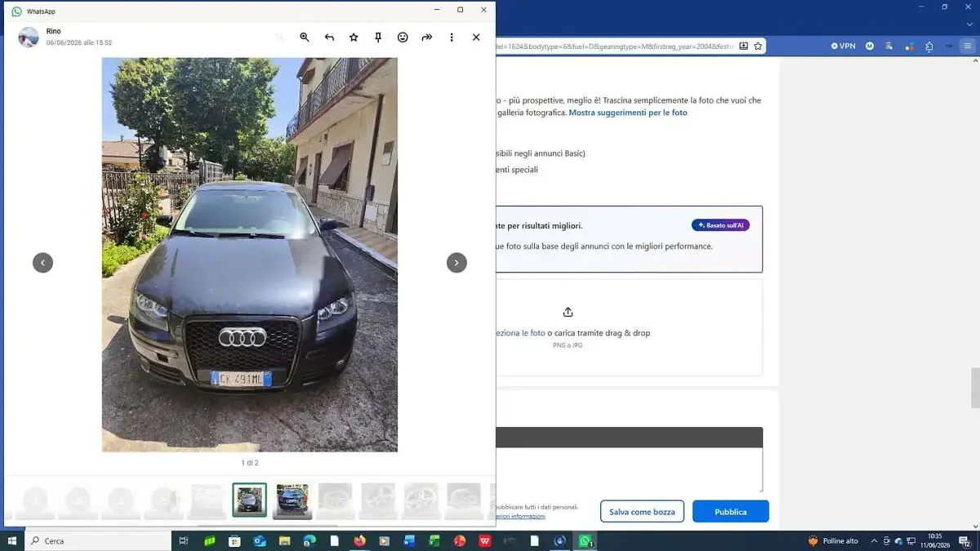
Task: Click the 'Polline alto' weather widget
Action: tap(833, 540)
